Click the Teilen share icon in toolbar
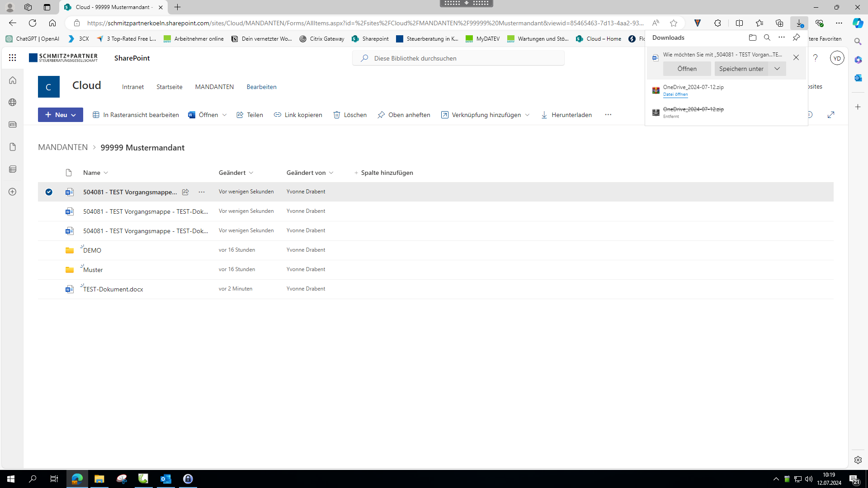868x488 pixels. coord(240,115)
